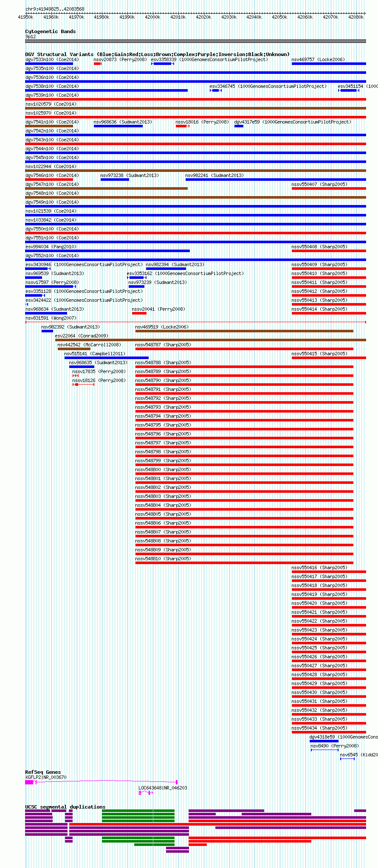Screen dimensions: 378x868
Task: Click the RefSeq Genes track heading
Action: pyautogui.click(x=43, y=772)
